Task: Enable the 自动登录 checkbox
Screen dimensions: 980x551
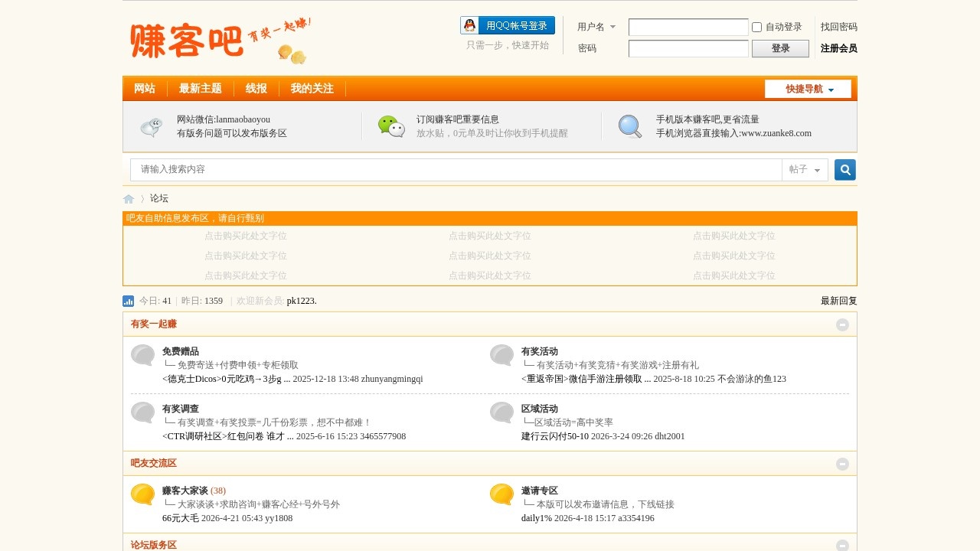Action: [756, 27]
